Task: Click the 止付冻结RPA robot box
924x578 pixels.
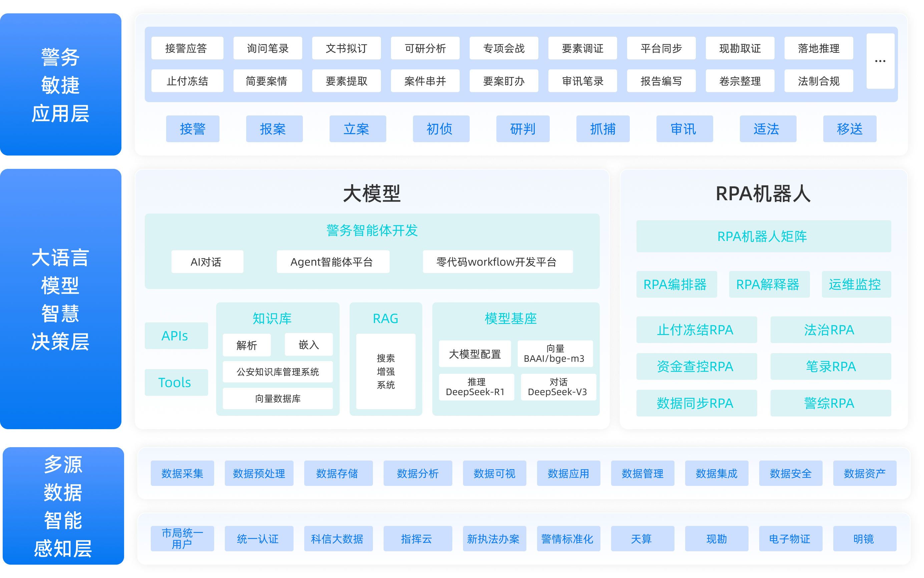Action: (x=696, y=329)
